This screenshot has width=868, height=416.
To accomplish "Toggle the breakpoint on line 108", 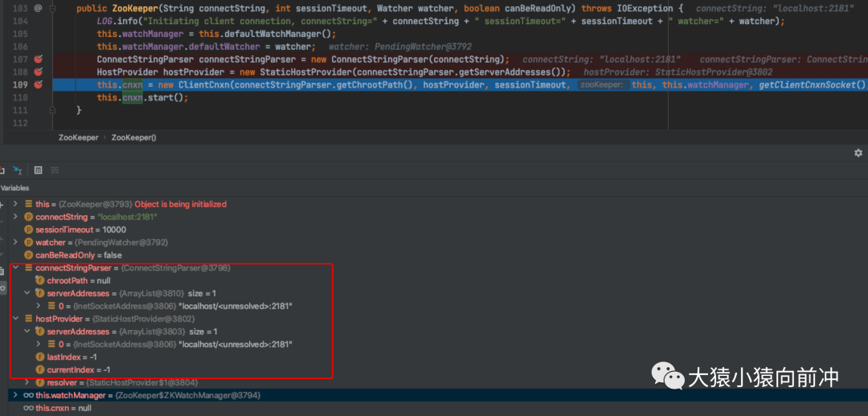I will (39, 72).
